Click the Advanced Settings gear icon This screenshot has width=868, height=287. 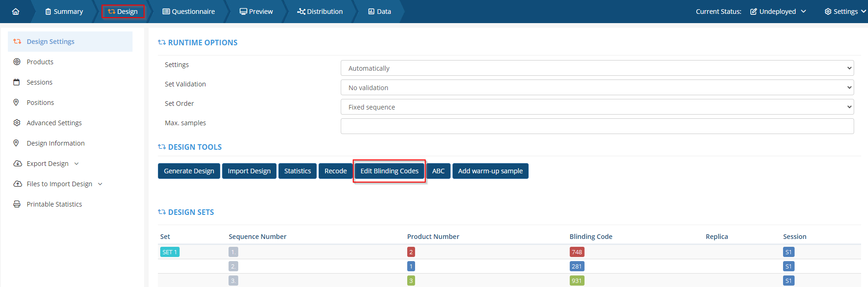coord(17,123)
